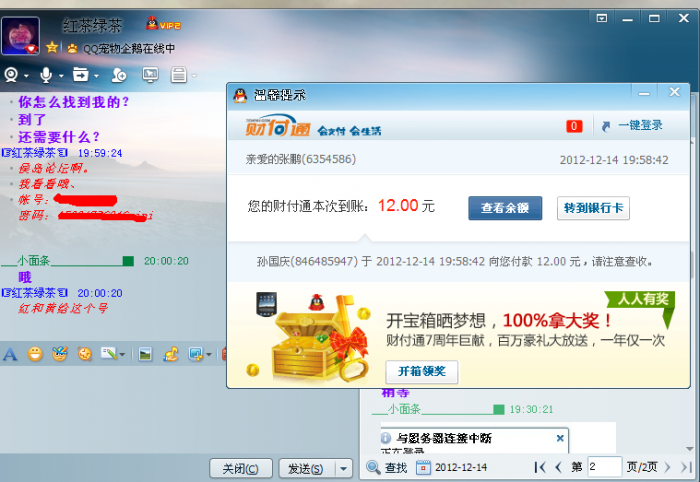700x482 pixels.
Task: Click message text 红和黄给这个号
Action: click(63, 308)
